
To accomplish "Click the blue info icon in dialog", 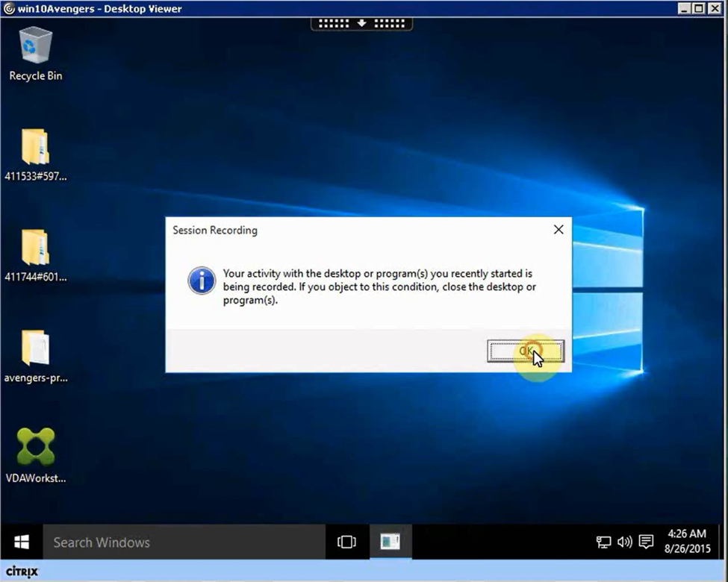I will point(202,282).
